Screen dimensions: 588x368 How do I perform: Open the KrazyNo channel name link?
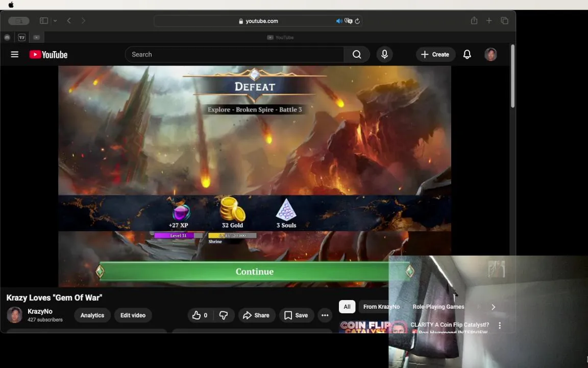pyautogui.click(x=40, y=311)
